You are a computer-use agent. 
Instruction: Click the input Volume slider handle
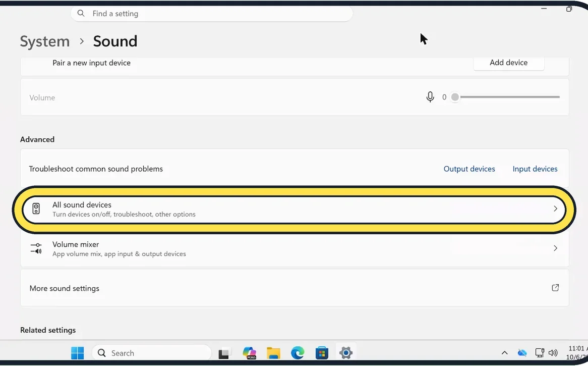click(455, 97)
